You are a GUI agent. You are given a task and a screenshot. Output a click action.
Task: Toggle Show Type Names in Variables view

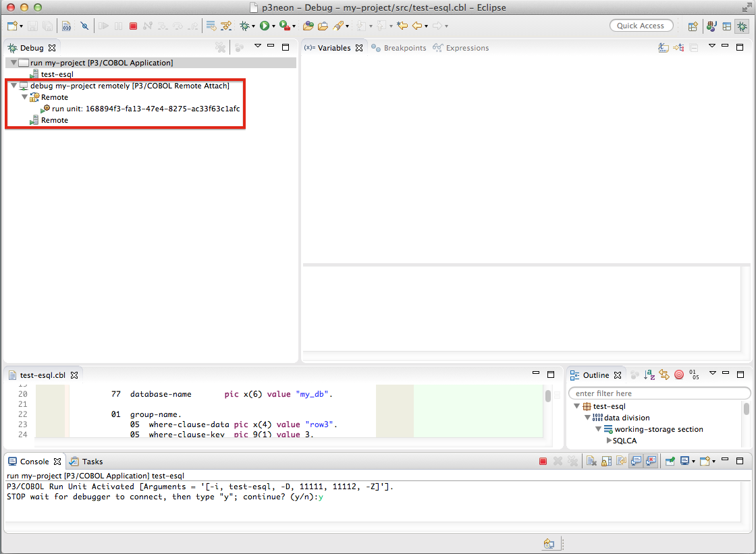coord(664,48)
